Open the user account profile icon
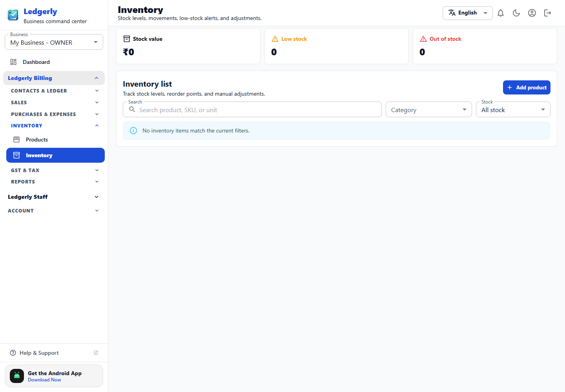Screen dimensions: 565x392 pos(532,13)
